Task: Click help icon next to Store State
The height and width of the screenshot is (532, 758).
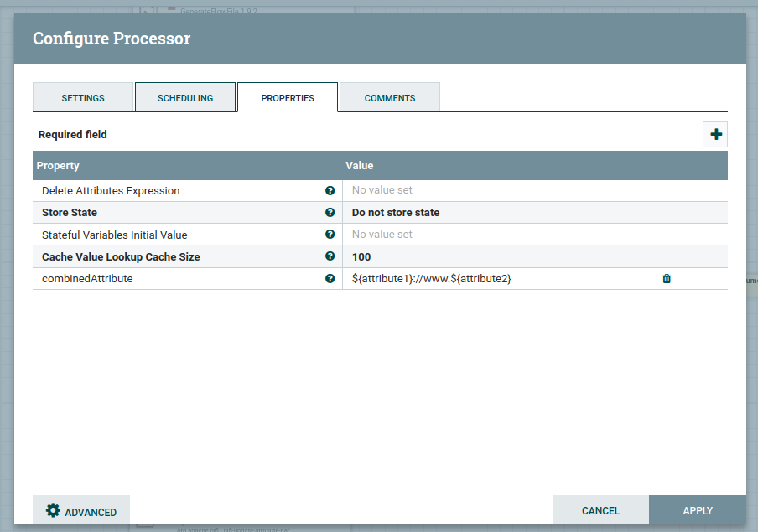Action: click(330, 213)
